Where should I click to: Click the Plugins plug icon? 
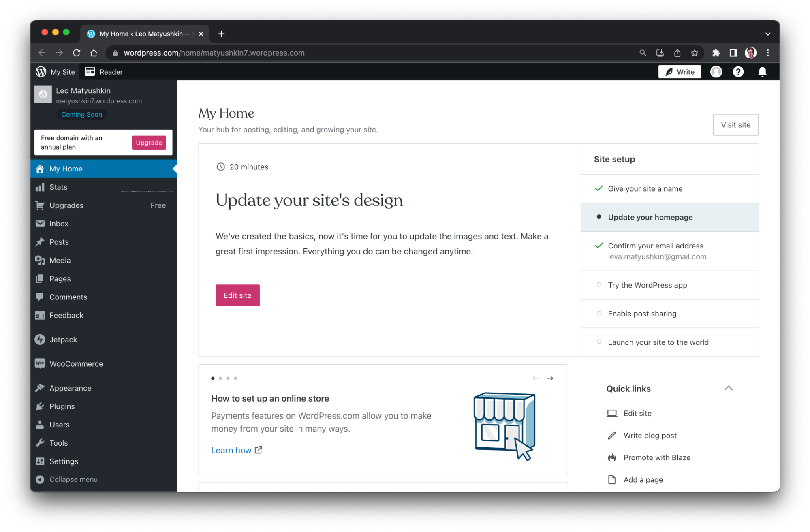[x=40, y=406]
